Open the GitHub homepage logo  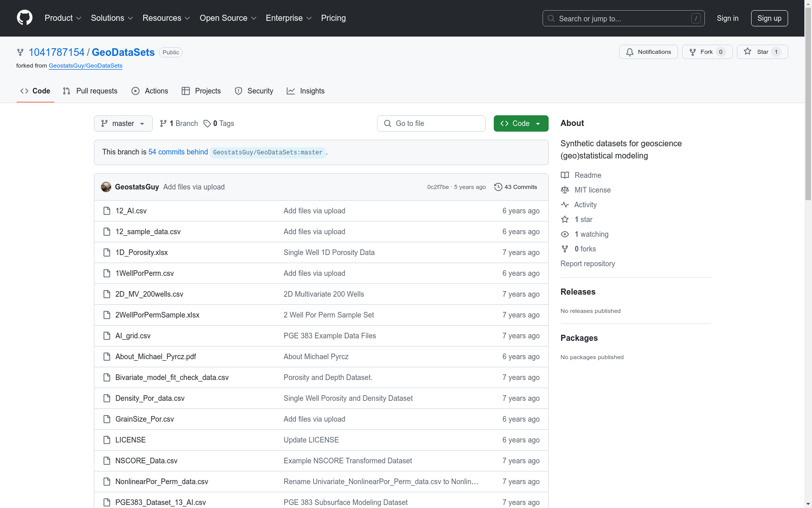[x=24, y=18]
